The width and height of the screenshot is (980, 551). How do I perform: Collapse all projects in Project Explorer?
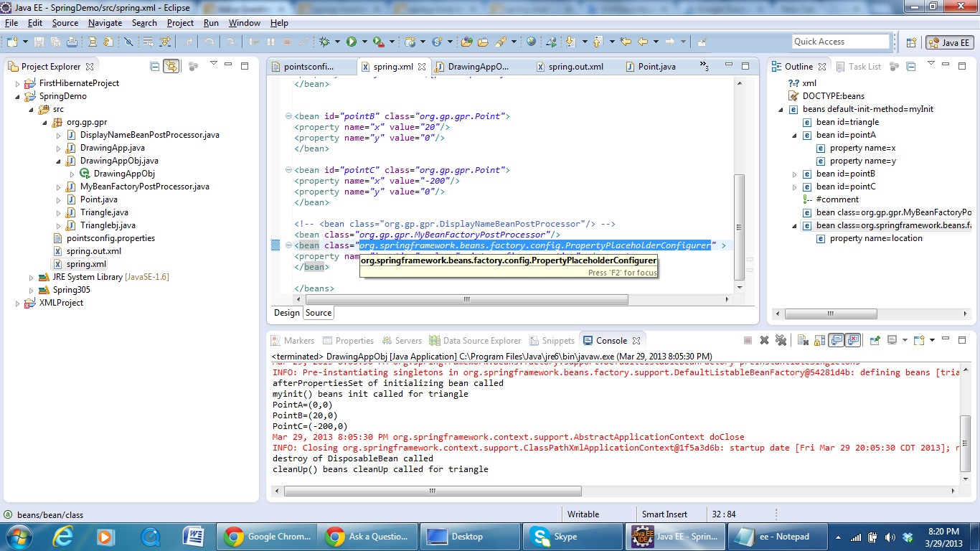(155, 66)
